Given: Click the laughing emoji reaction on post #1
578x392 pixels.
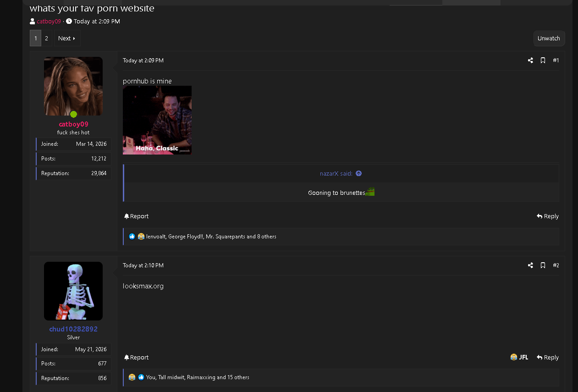Looking at the screenshot, I should [141, 237].
